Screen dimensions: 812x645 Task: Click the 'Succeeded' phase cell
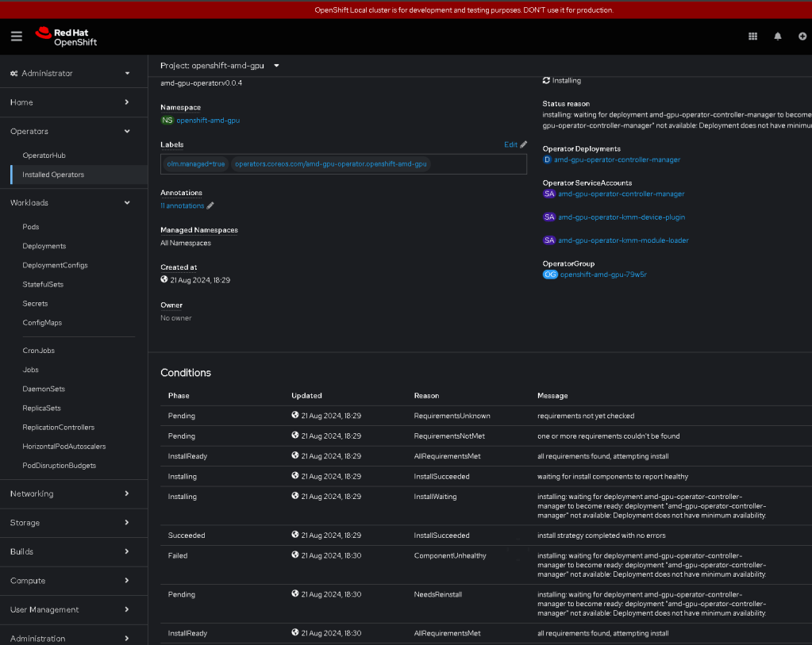(x=187, y=536)
